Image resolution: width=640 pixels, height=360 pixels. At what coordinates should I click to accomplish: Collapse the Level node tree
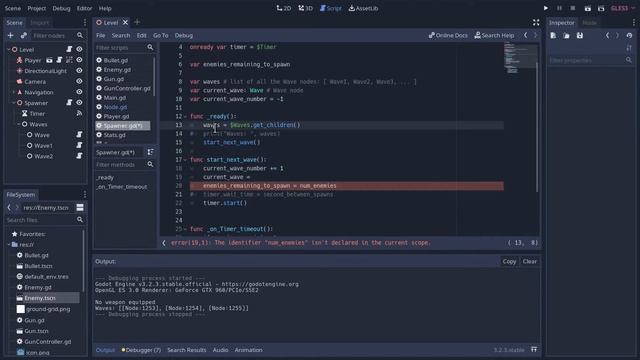(x=9, y=49)
